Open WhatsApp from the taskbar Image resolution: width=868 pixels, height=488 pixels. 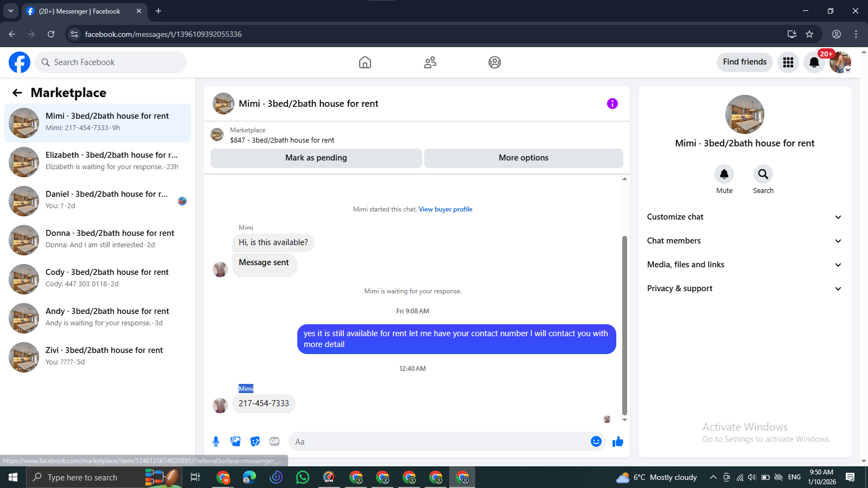(x=303, y=477)
